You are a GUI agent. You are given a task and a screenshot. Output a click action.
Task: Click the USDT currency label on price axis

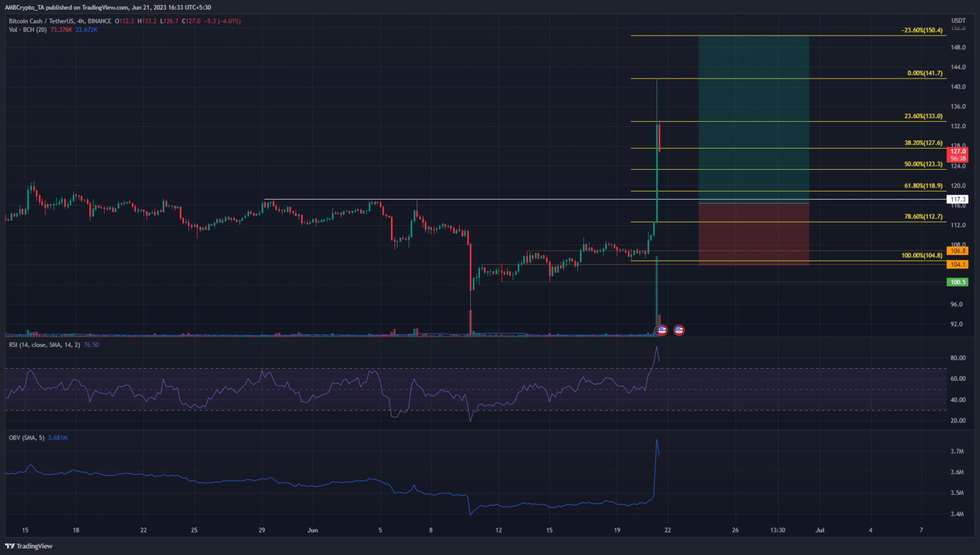pyautogui.click(x=958, y=21)
